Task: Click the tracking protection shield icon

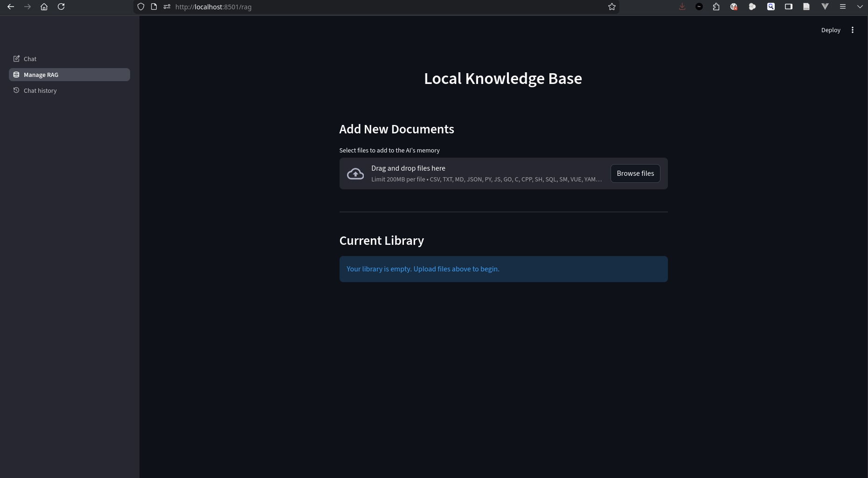Action: pyautogui.click(x=141, y=7)
